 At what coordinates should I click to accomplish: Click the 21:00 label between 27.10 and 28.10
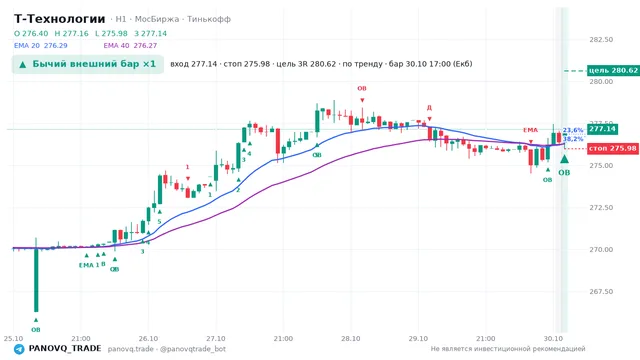point(283,339)
